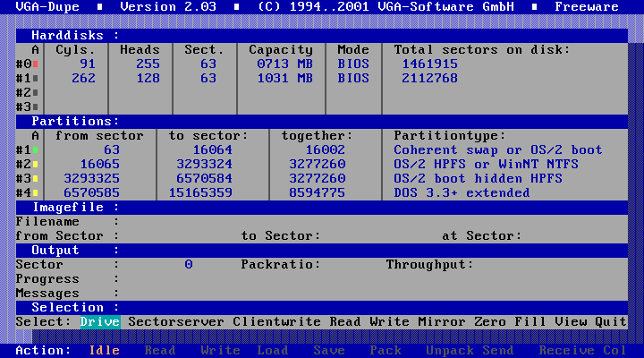Click the red marker beside harddisk #0

pyautogui.click(x=35, y=64)
